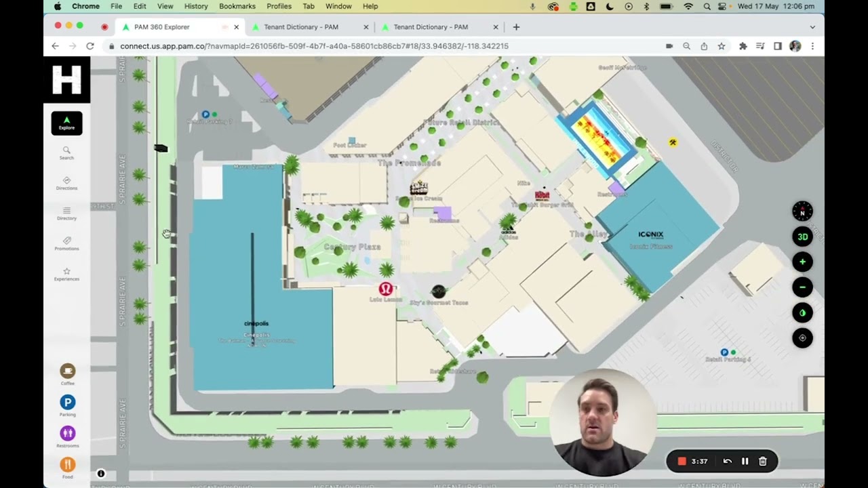The width and height of the screenshot is (868, 488).
Task: Click Retail Parking 4 parking icon
Action: click(724, 352)
